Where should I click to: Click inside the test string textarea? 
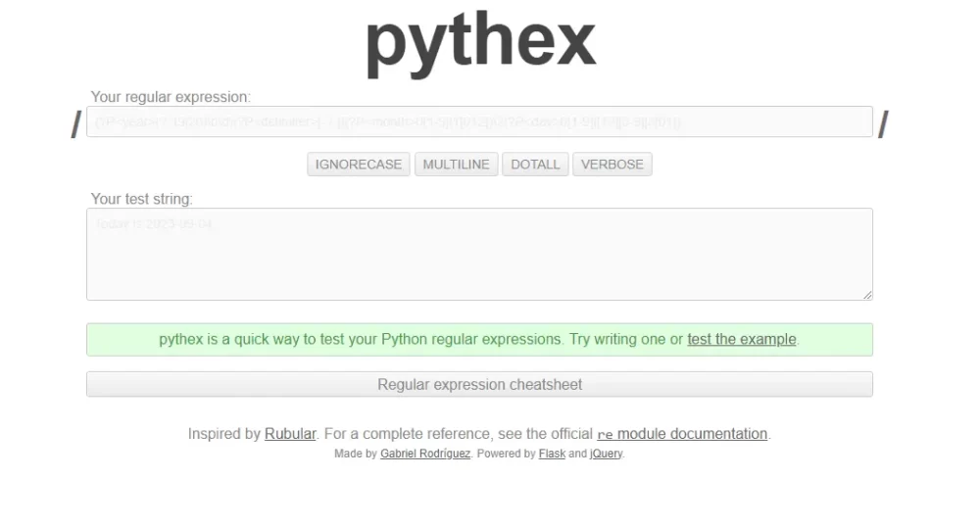point(479,254)
